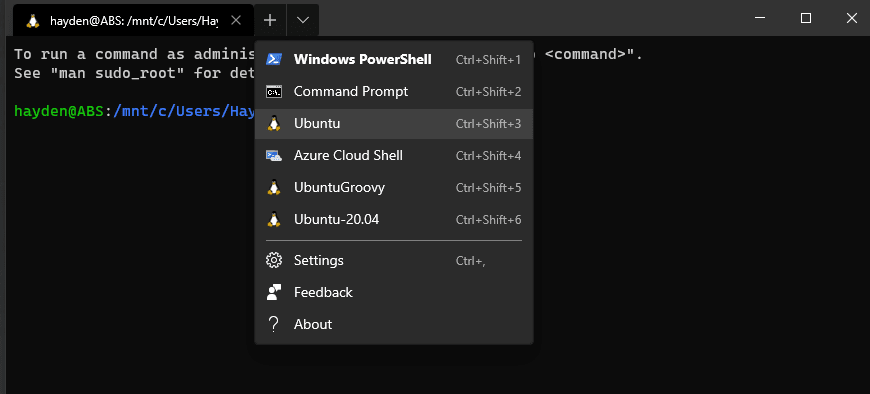The height and width of the screenshot is (394, 870).
Task: Click the penguin icon beside Ubuntu-20.04
Action: 274,220
